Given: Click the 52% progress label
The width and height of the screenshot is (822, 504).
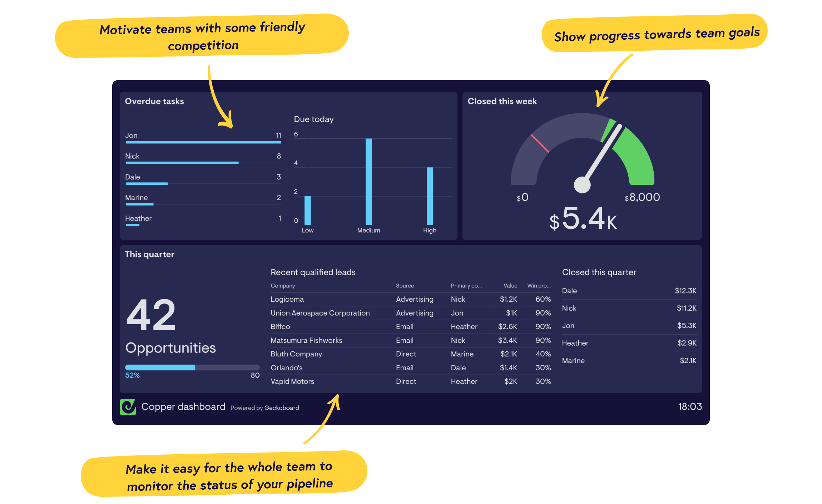Looking at the screenshot, I should 132,375.
